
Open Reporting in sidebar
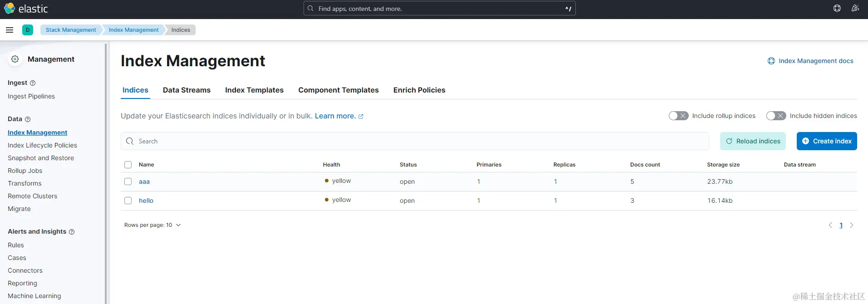pos(22,283)
